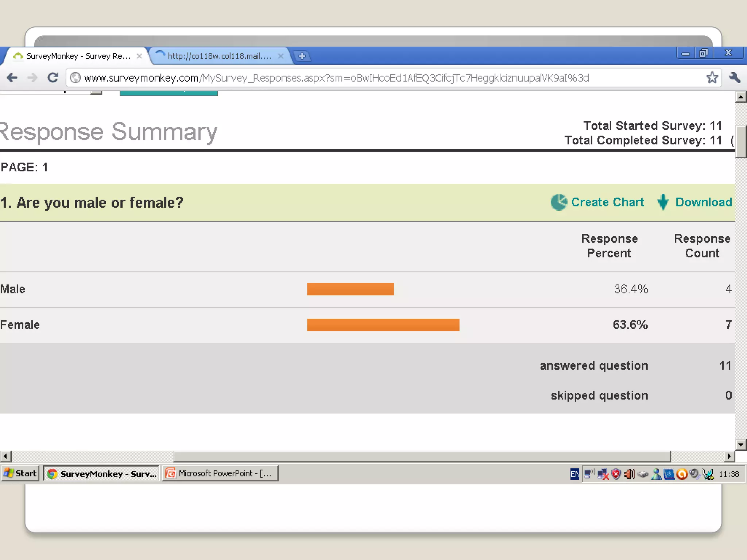Click the green Download arrow icon
The image size is (747, 560).
pyautogui.click(x=663, y=202)
